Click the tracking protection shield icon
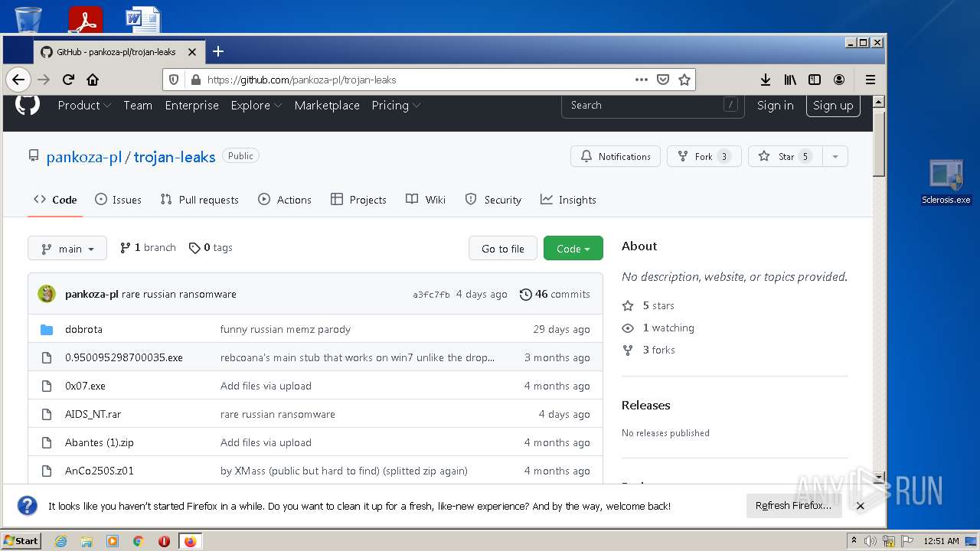The width and height of the screenshot is (980, 551). [x=174, y=80]
